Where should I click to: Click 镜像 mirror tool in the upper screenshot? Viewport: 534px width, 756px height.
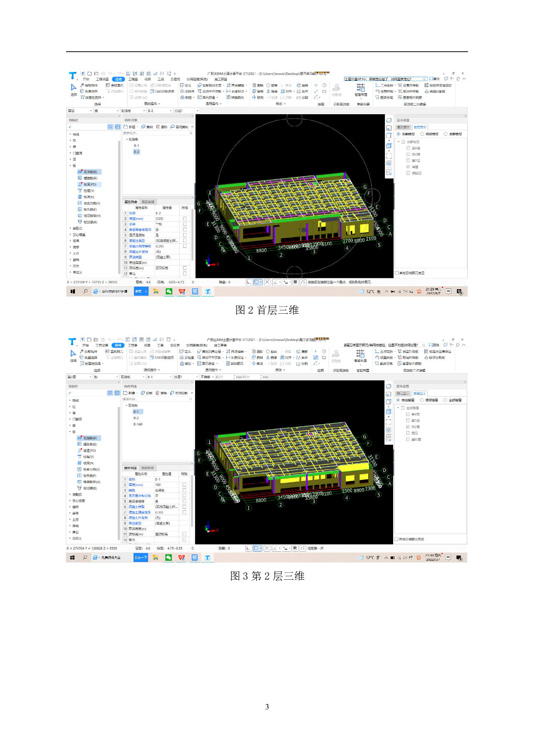pyautogui.click(x=272, y=91)
